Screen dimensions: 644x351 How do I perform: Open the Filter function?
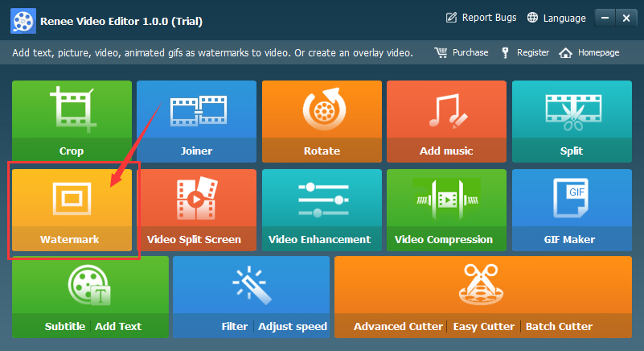235,327
